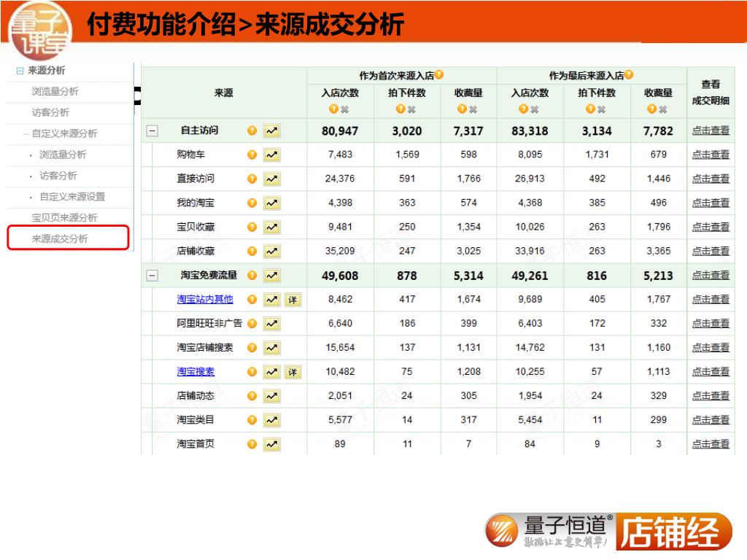Viewport: 747px width, 560px height.
Task: Click the 淘宝店铺搜索 source row label
Action: 205,348
